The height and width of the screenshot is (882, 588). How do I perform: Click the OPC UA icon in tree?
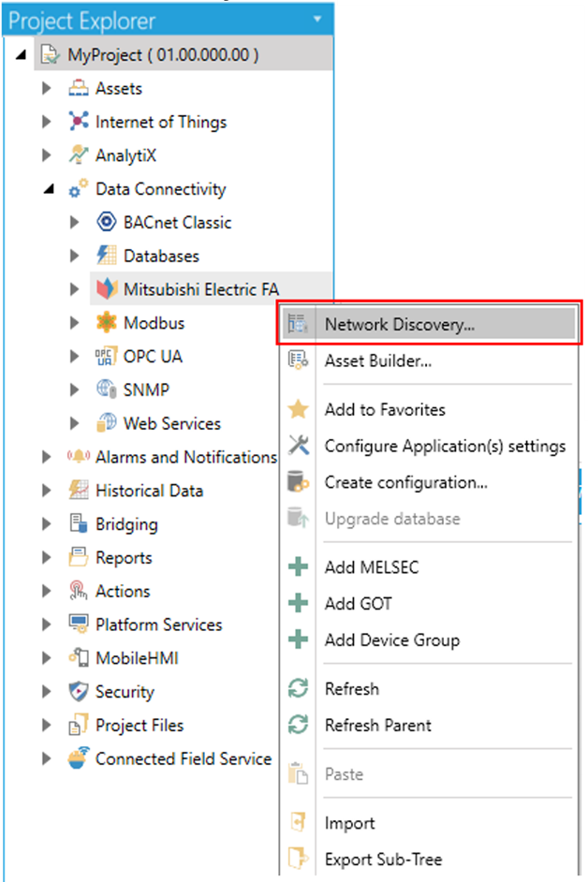coord(107,356)
